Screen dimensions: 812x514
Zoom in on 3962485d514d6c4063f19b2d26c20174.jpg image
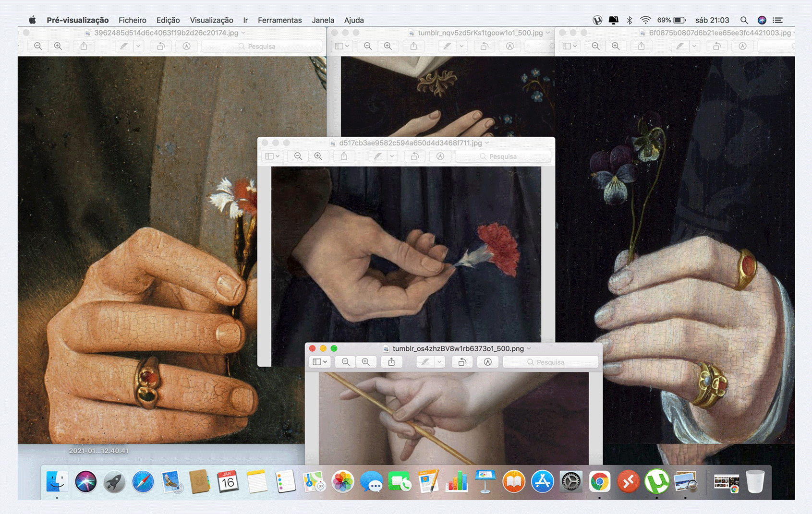pyautogui.click(x=58, y=46)
